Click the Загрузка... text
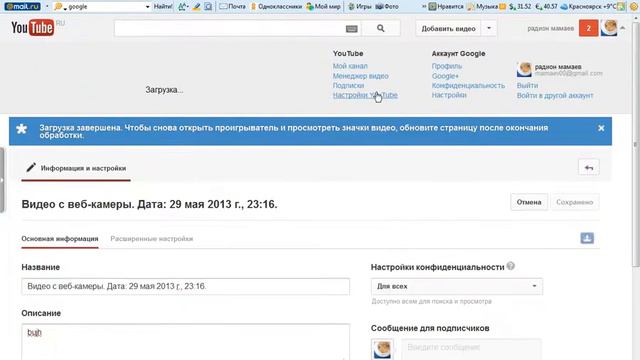The height and width of the screenshot is (360, 640). click(x=164, y=90)
